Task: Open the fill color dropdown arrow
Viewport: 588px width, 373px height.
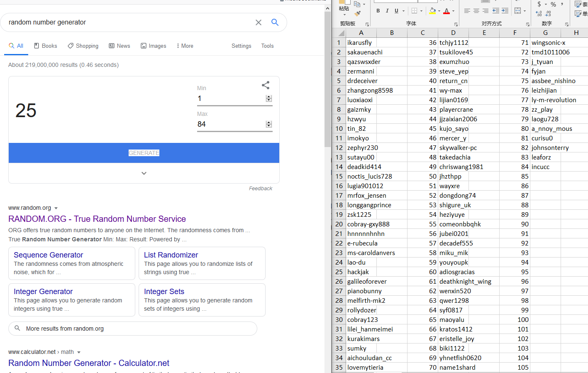Action: tap(439, 11)
